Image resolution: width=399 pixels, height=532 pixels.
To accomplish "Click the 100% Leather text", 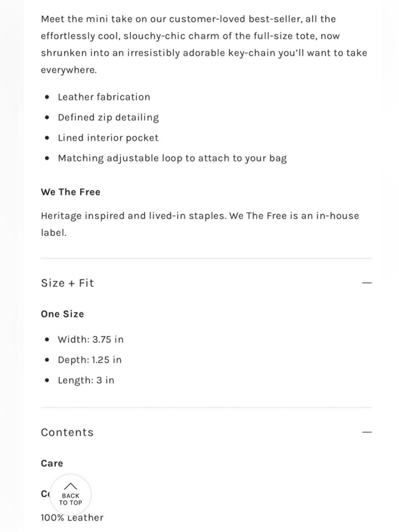I will [x=72, y=518].
